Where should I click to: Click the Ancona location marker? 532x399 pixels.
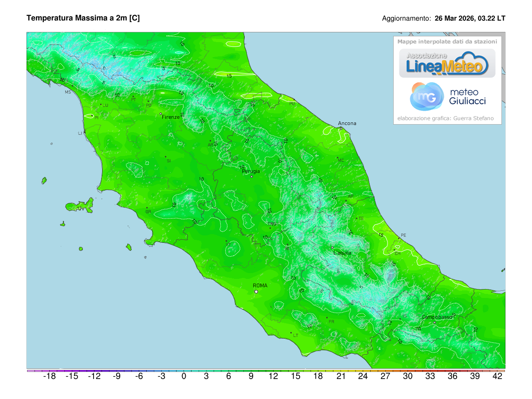pyautogui.click(x=340, y=128)
